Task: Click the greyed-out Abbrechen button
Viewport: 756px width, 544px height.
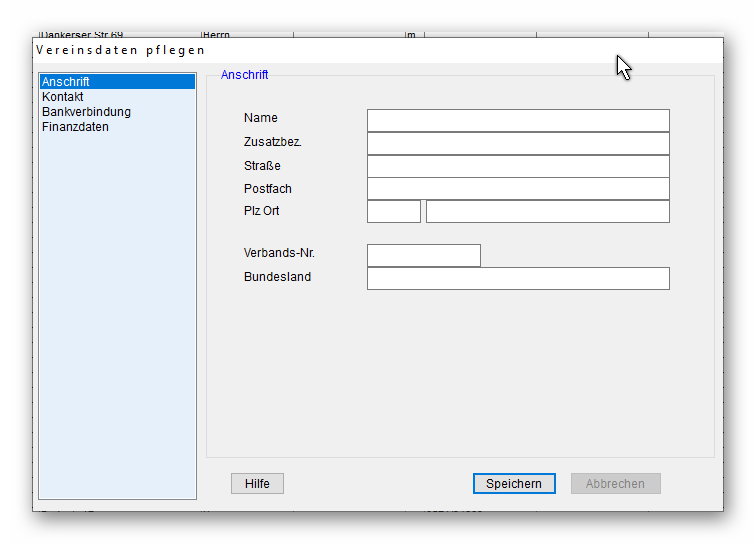Action: [615, 484]
